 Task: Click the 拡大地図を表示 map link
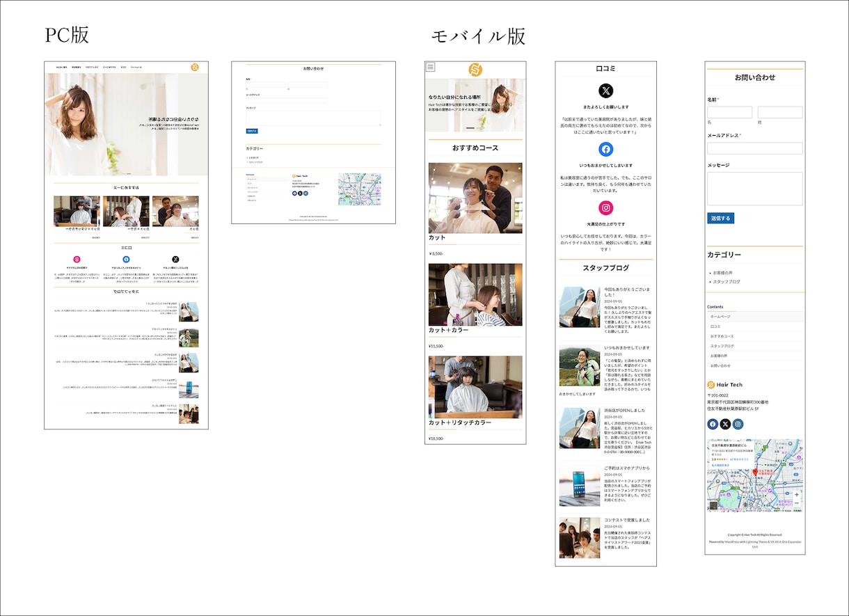click(720, 465)
